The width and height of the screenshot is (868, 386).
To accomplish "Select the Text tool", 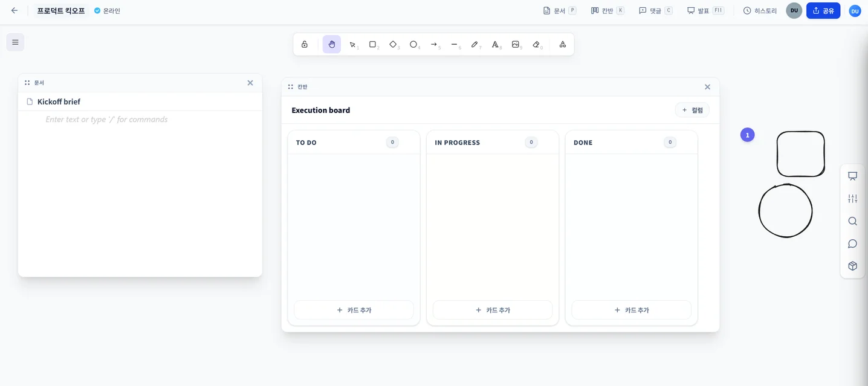I will [496, 44].
